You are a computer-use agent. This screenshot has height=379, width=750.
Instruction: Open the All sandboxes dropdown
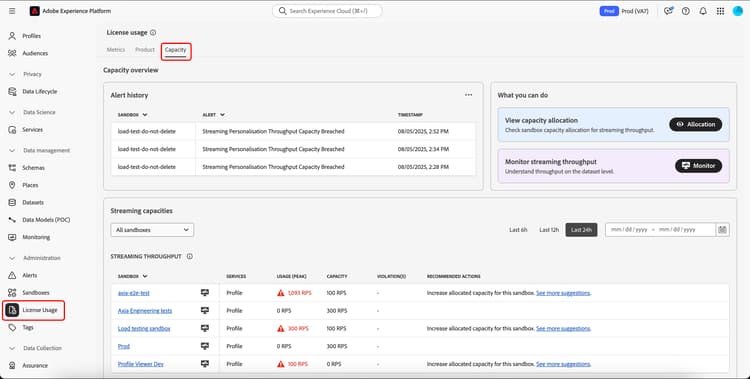(x=152, y=230)
